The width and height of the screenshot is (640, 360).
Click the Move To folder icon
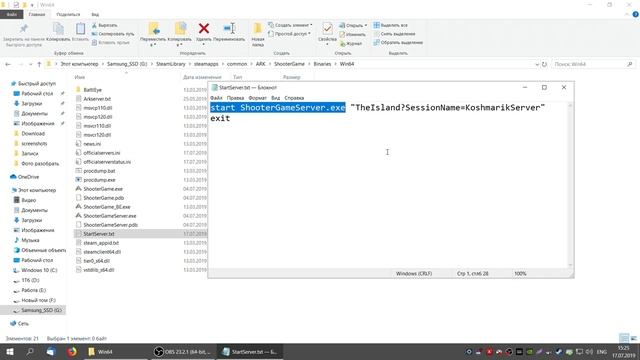[x=153, y=28]
